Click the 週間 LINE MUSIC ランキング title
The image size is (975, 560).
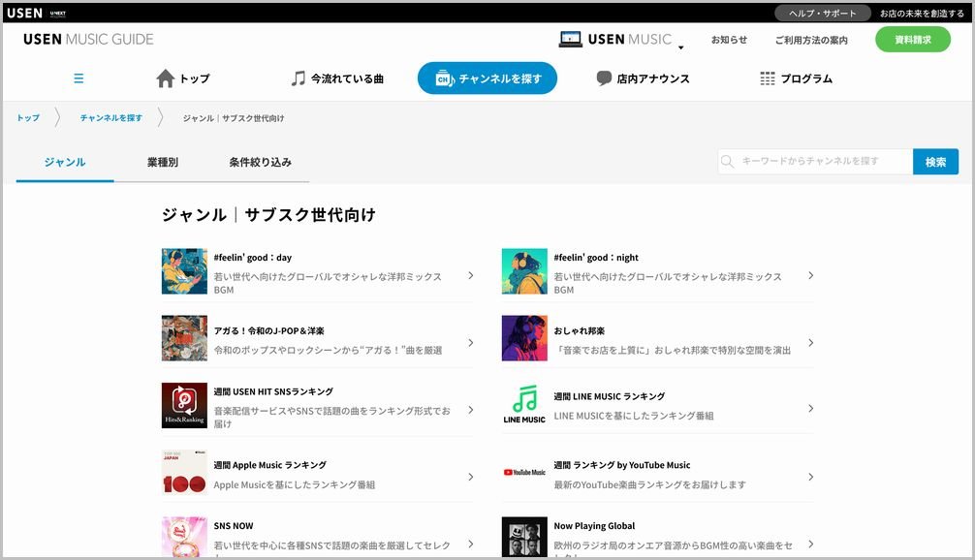point(610,396)
